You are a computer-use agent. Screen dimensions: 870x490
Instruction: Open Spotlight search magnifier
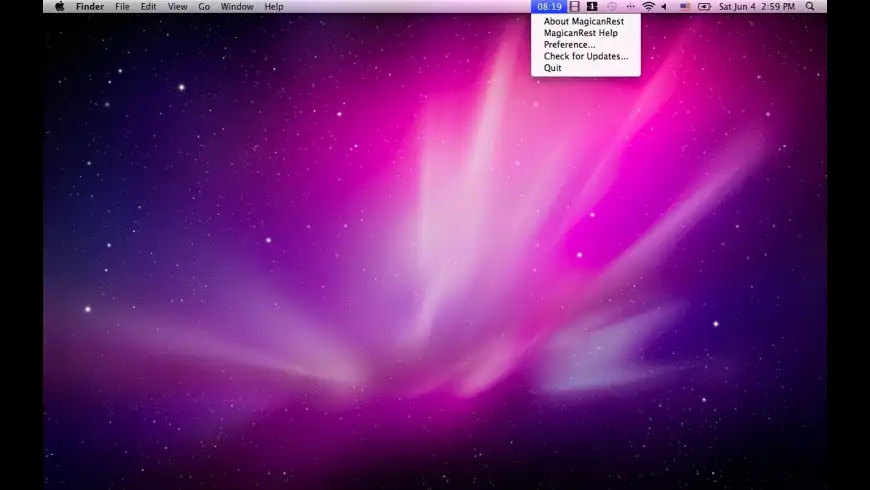[x=810, y=6]
